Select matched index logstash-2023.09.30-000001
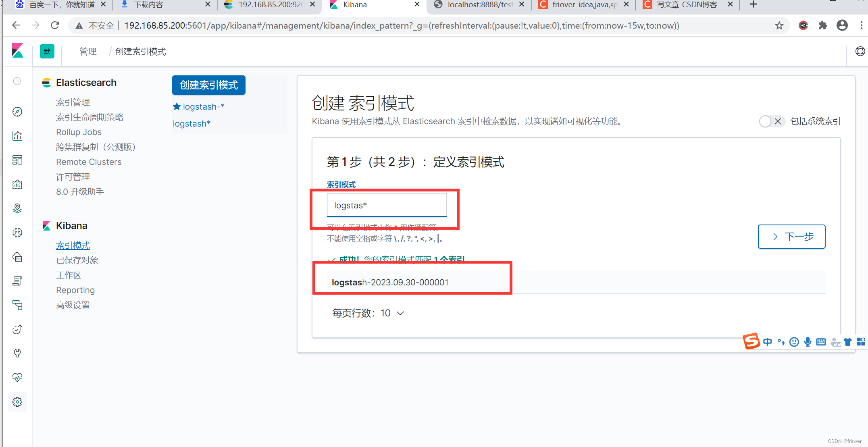The image size is (868, 447). [390, 283]
